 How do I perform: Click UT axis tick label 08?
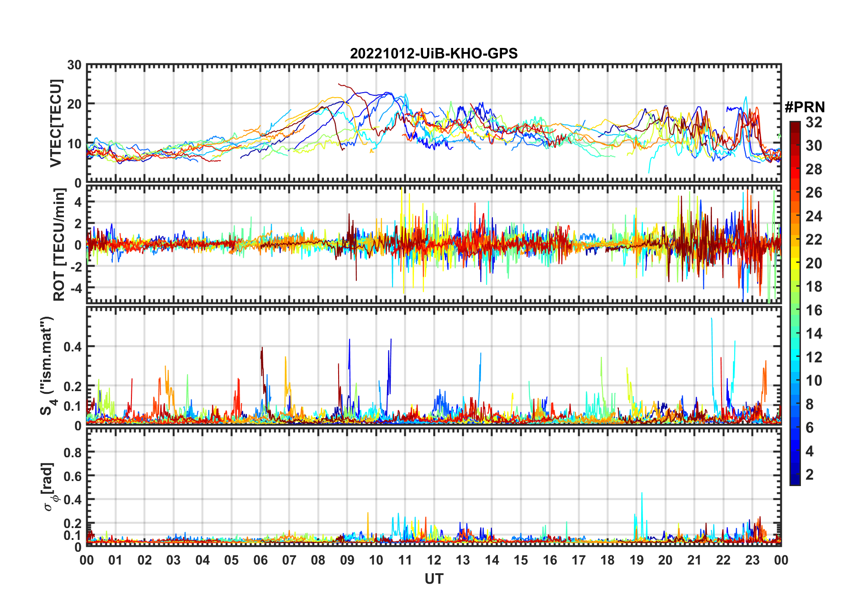[x=318, y=560]
